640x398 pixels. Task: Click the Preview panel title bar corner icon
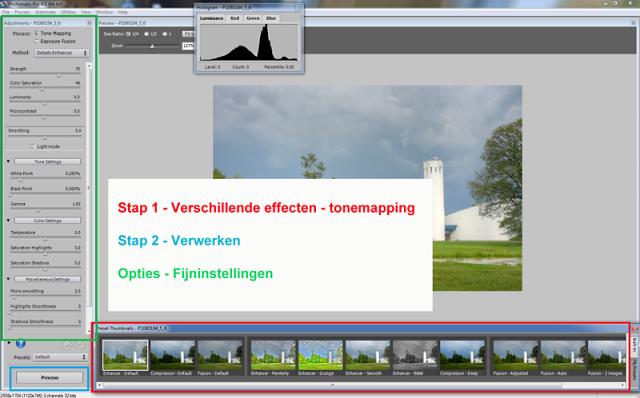(633, 23)
